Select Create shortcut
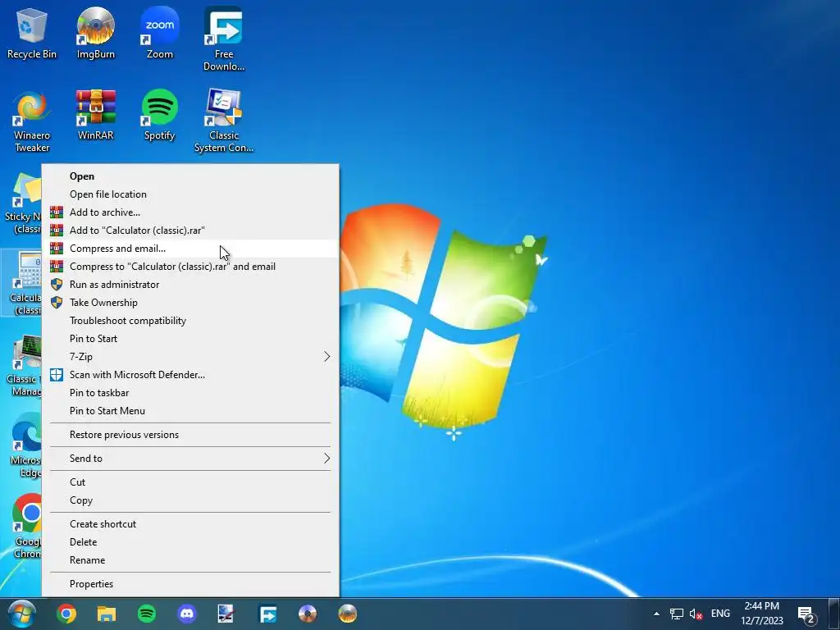The height and width of the screenshot is (630, 840). pos(190,524)
